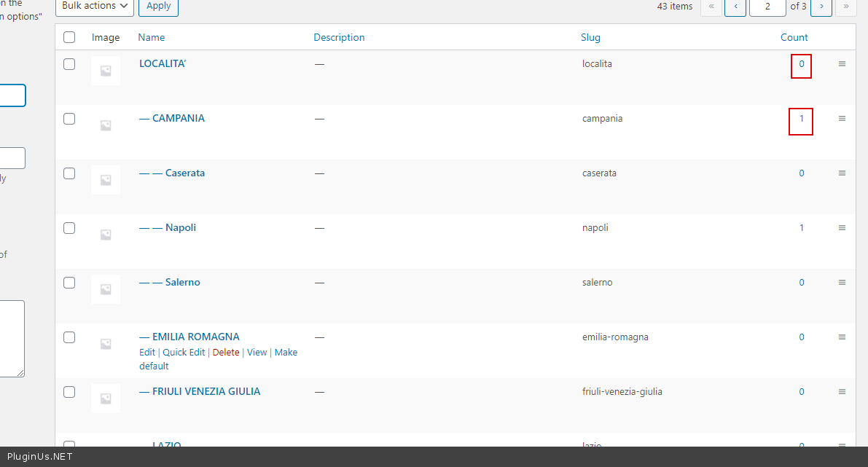
Task: Check the checkbox for CAMPANIA category
Action: coord(69,119)
